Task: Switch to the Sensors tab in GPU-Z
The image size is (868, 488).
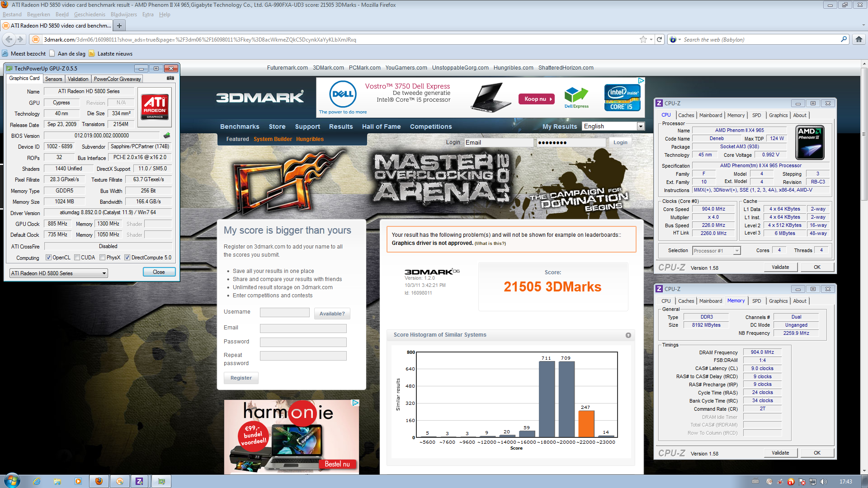Action: pyautogui.click(x=54, y=79)
